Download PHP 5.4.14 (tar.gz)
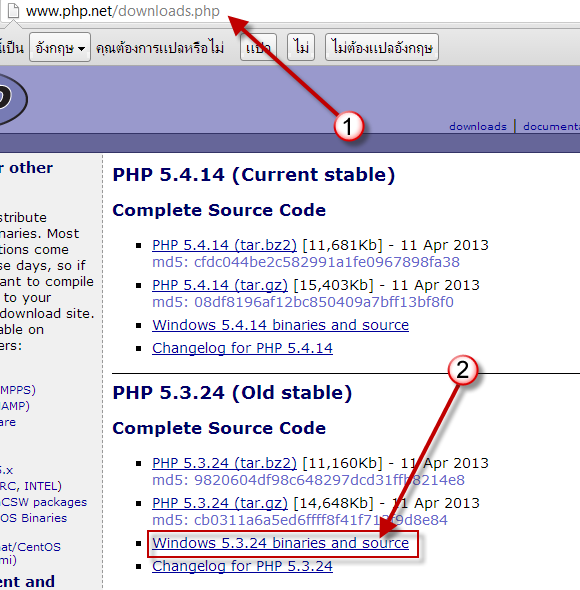The image size is (580, 590). [220, 285]
